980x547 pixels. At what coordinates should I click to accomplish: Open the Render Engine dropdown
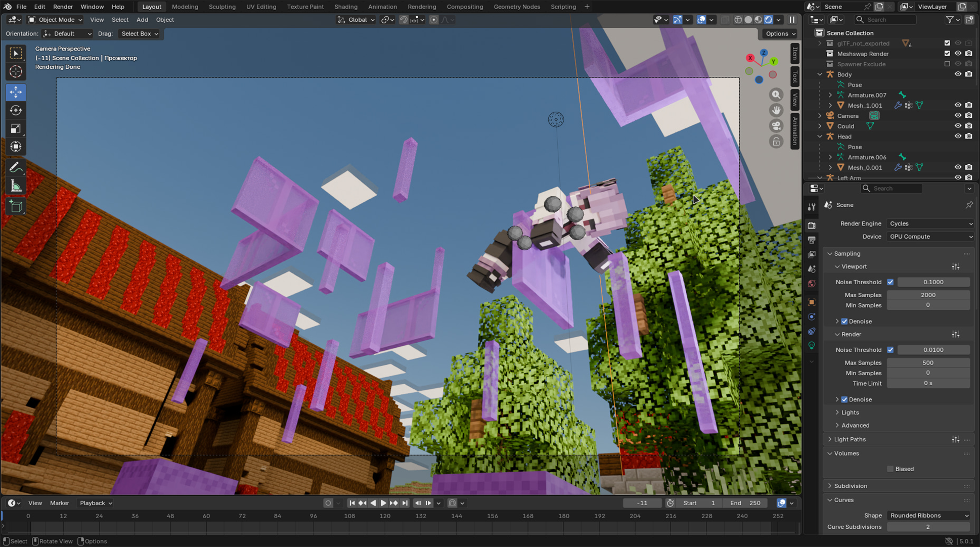point(929,223)
